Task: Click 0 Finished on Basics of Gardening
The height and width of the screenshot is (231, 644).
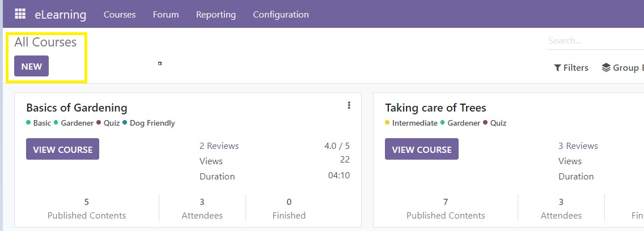Action: point(289,208)
